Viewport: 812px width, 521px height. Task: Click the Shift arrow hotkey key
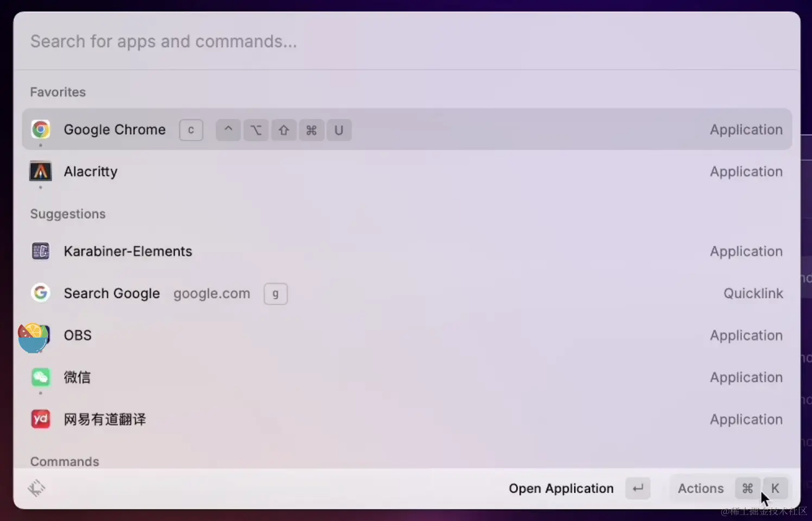[284, 130]
